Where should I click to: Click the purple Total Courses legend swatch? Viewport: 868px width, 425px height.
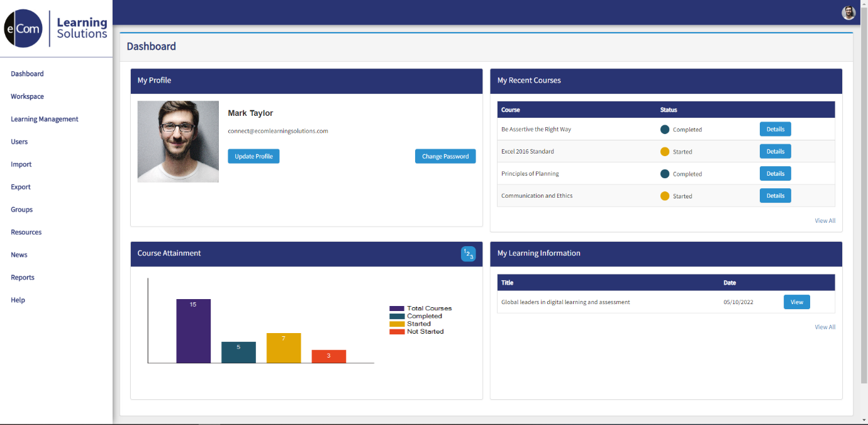coord(396,308)
